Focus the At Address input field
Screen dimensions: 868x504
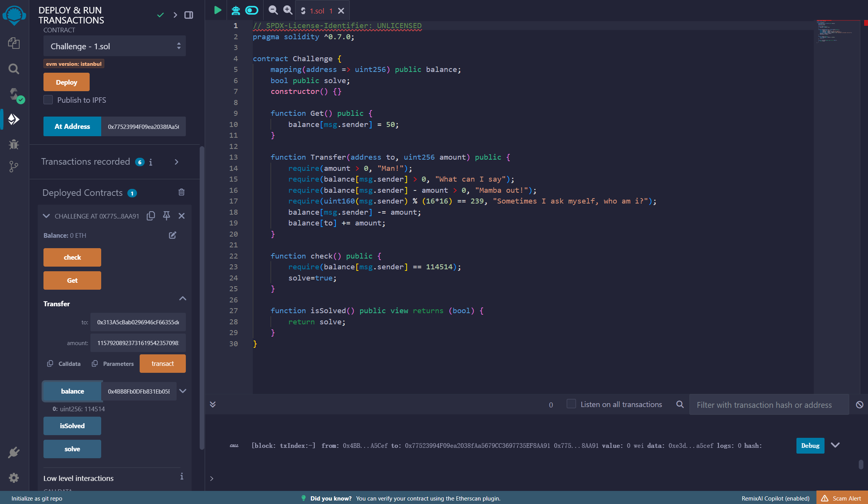click(x=144, y=127)
